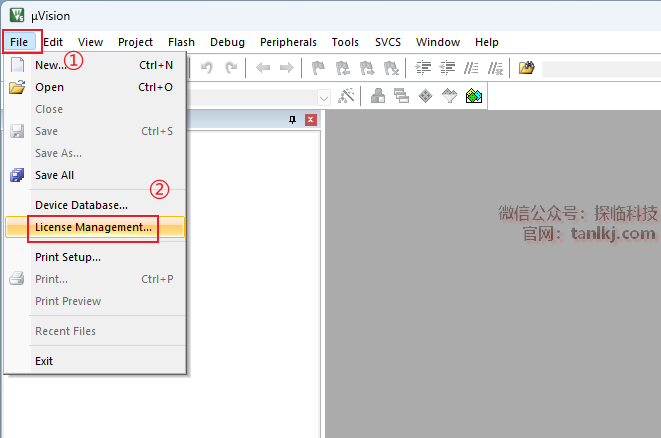
Task: Open the Flash menu
Action: tap(181, 42)
